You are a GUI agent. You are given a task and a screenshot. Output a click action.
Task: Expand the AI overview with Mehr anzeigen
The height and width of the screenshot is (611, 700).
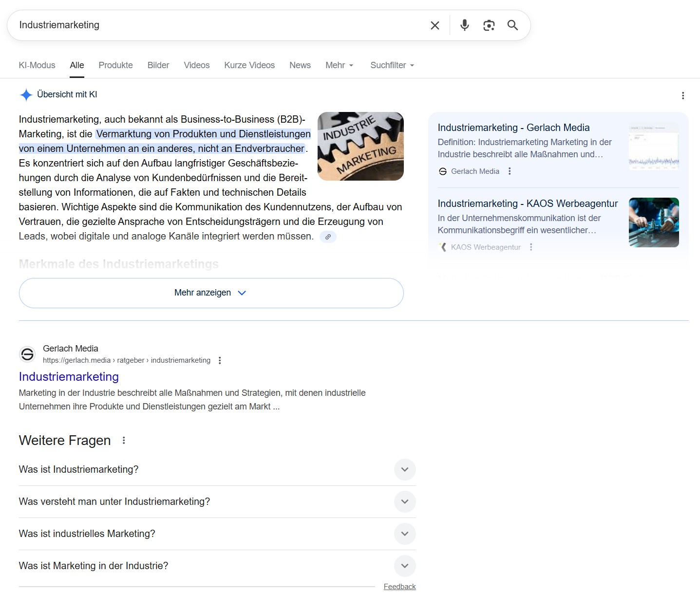(x=211, y=293)
